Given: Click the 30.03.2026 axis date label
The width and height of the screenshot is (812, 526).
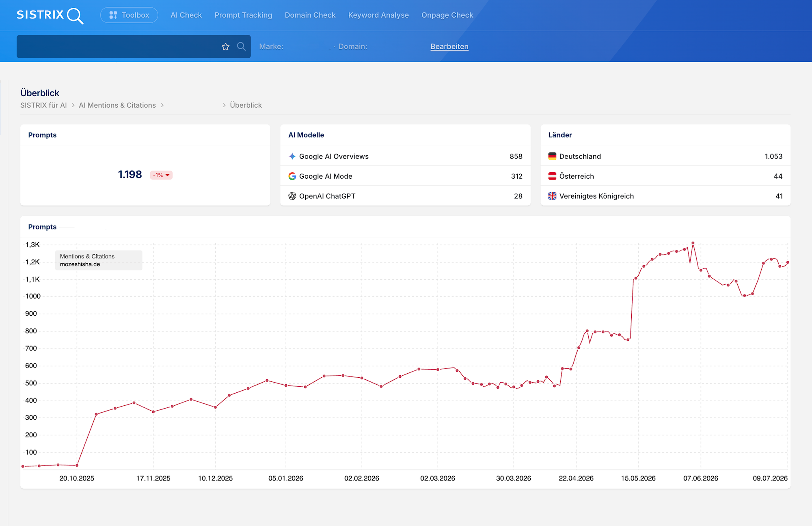Looking at the screenshot, I should click(x=514, y=478).
